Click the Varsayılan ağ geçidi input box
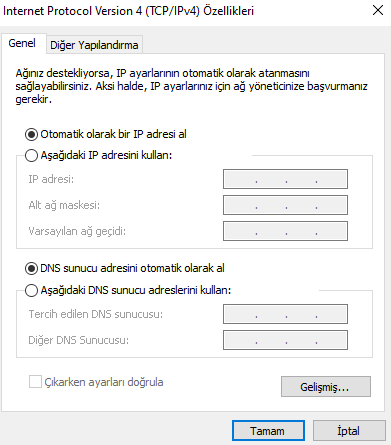 click(x=285, y=231)
